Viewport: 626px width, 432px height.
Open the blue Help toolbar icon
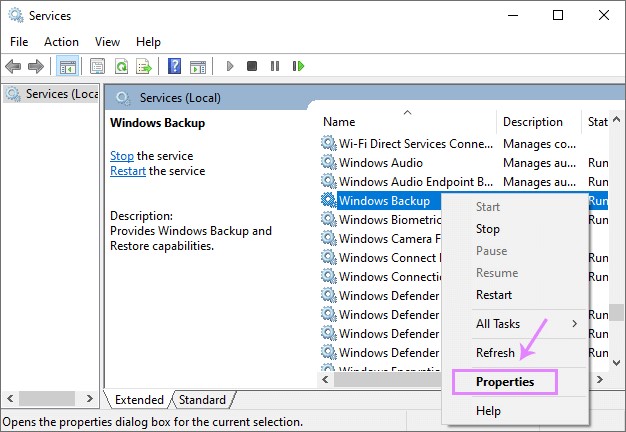174,66
